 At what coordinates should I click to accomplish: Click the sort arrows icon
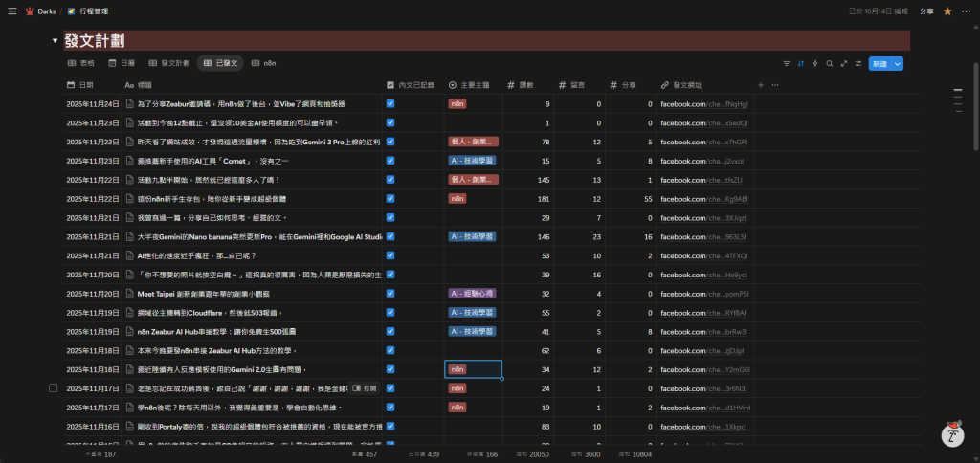click(801, 63)
